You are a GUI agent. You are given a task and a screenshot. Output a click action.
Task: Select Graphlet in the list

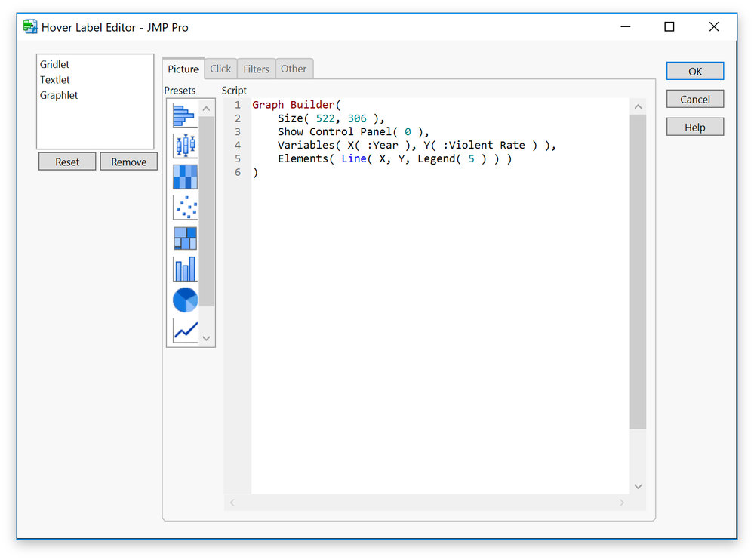pos(95,95)
